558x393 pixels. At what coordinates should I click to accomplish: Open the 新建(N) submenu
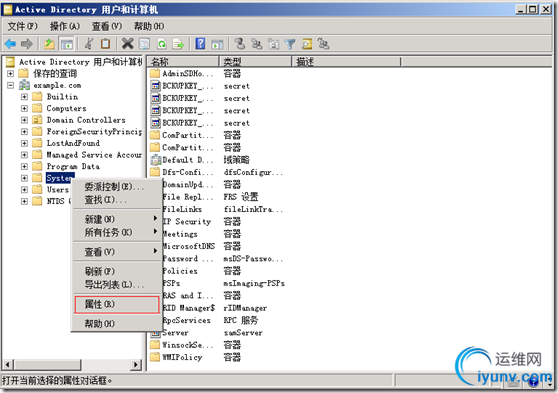pos(117,219)
